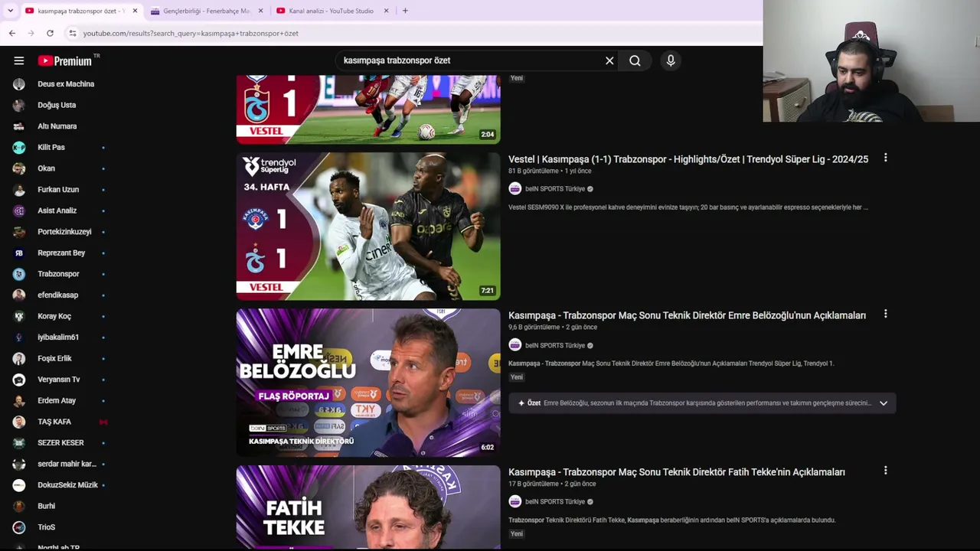980x551 pixels.
Task: Open Furkan Uzun channel avatar
Action: [19, 189]
